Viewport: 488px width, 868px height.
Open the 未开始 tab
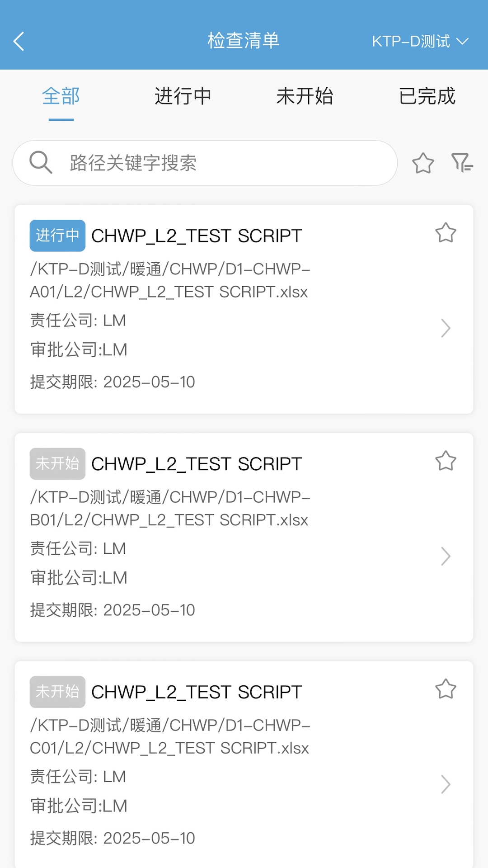tap(305, 96)
